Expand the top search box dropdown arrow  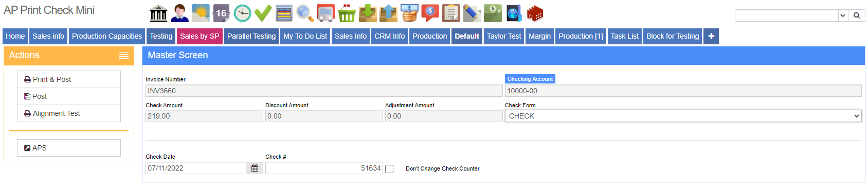tap(843, 15)
